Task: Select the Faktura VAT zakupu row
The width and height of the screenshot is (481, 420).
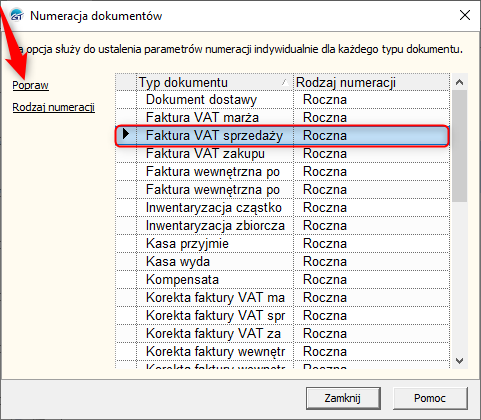Action: [283, 154]
